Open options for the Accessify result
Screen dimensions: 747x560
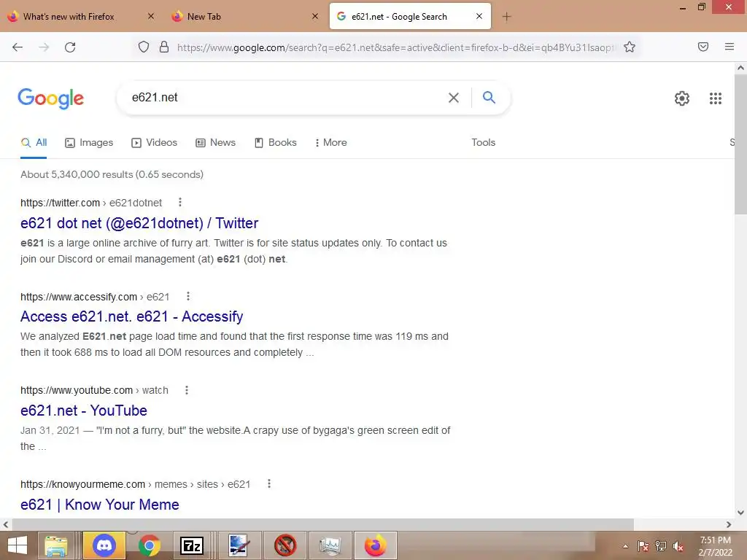click(188, 296)
